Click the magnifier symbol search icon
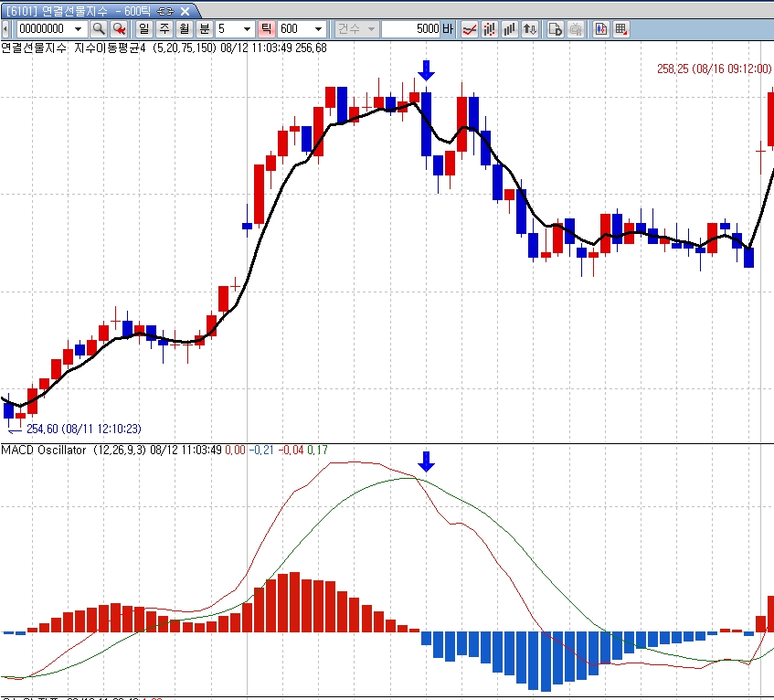Image resolution: width=774 pixels, height=700 pixels. pos(98,29)
